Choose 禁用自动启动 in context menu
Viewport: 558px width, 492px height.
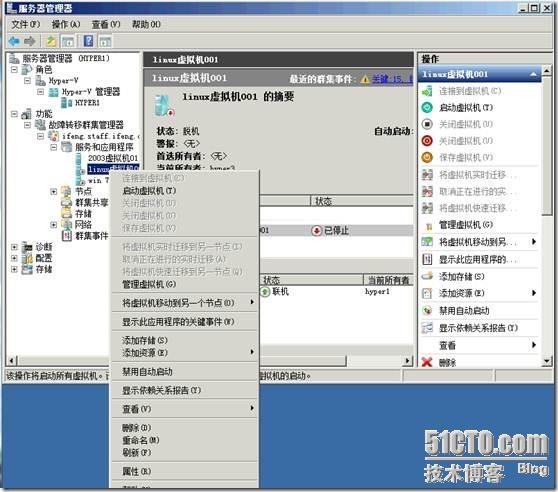[x=185, y=372]
